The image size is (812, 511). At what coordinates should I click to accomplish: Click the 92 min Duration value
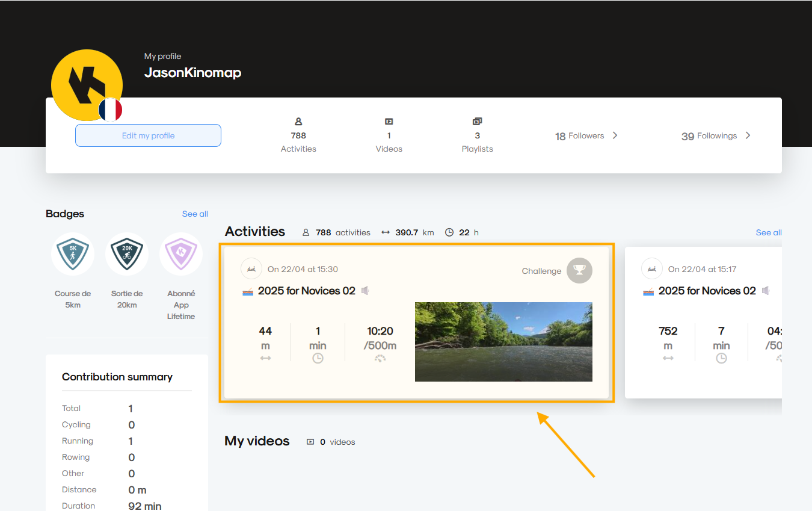pos(145,506)
